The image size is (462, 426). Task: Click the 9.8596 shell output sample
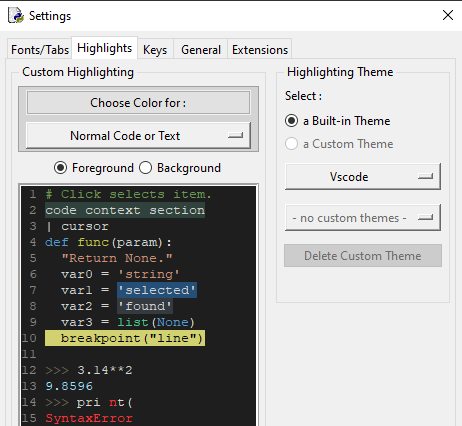pyautogui.click(x=69, y=386)
